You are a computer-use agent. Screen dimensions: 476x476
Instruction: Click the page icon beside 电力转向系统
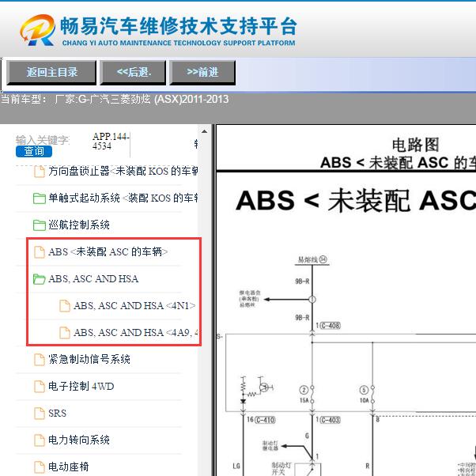point(40,440)
